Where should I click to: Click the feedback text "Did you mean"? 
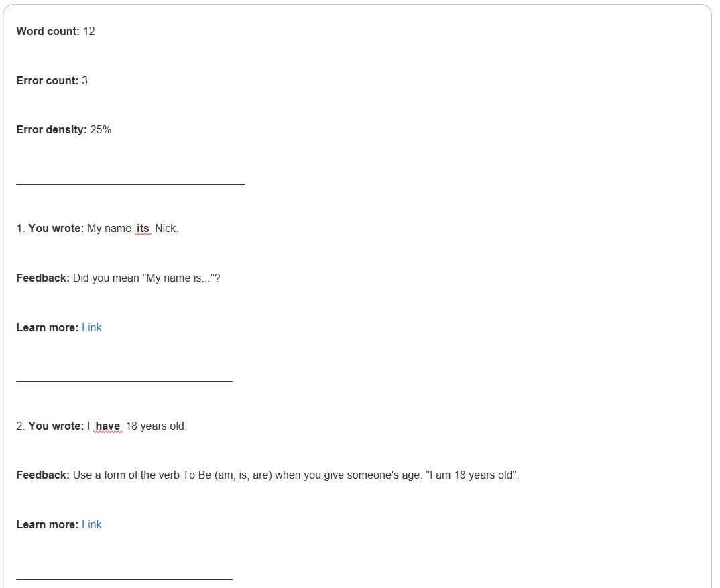[106, 278]
